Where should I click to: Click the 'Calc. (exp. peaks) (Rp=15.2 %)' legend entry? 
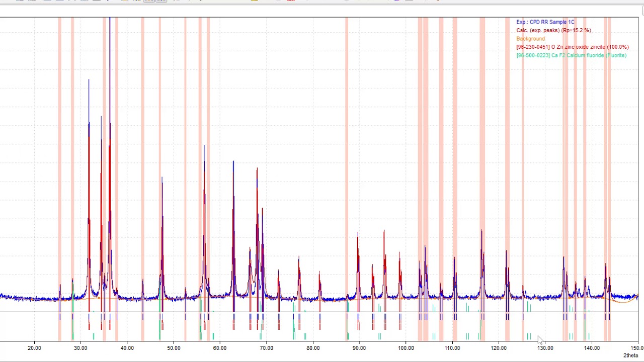[x=553, y=31]
